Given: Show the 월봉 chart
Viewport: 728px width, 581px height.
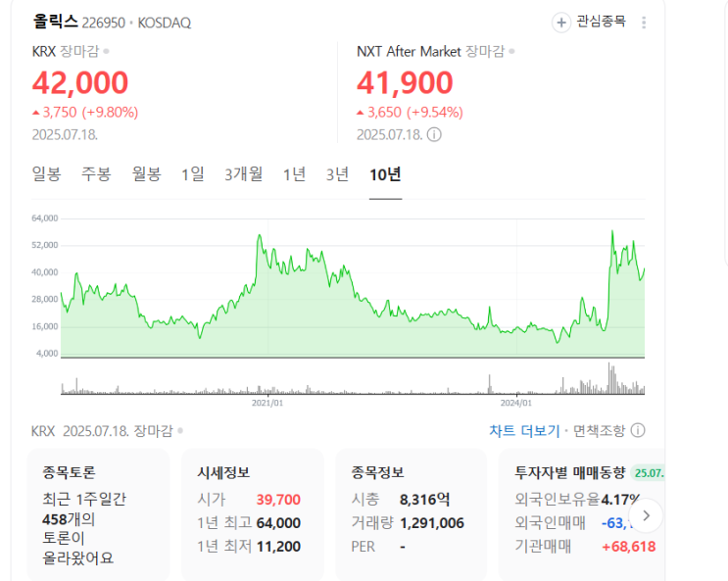Looking at the screenshot, I should click(x=146, y=174).
